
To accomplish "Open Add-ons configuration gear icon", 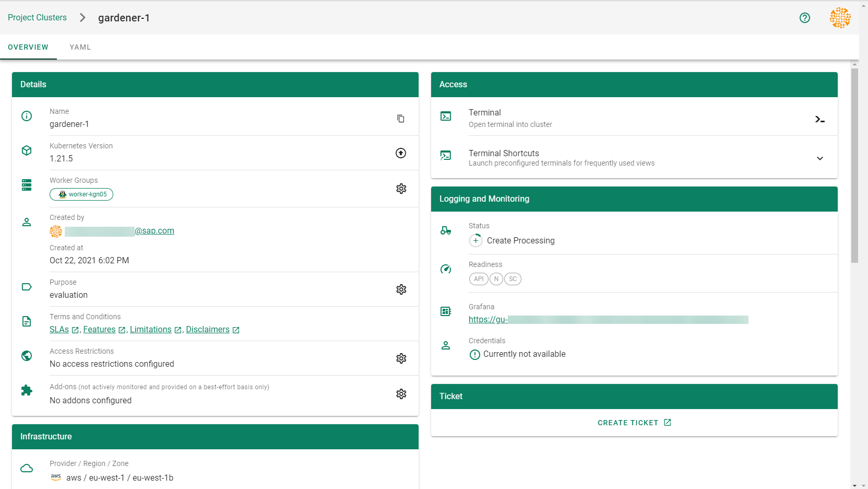I will click(x=401, y=394).
